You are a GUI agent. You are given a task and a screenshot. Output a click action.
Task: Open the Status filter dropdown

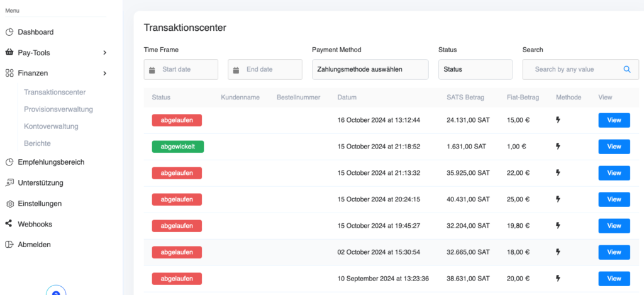tap(475, 69)
